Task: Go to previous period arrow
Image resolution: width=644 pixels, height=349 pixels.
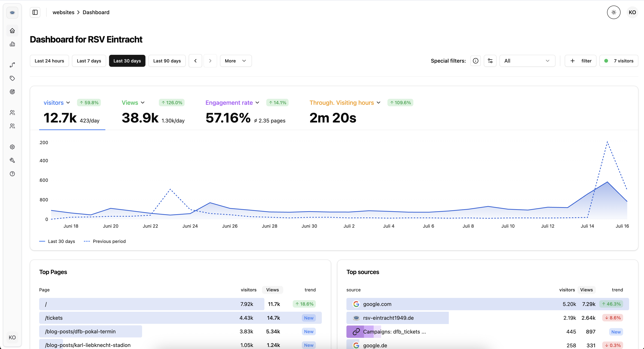Action: tap(195, 61)
